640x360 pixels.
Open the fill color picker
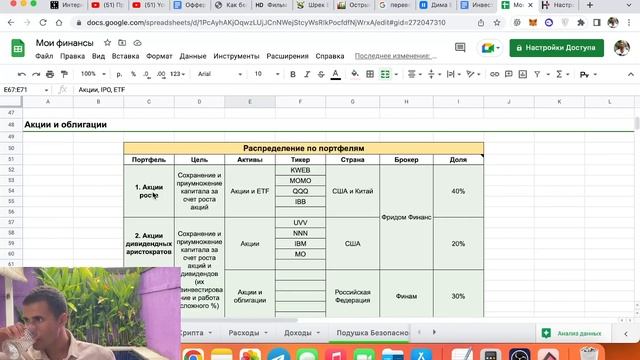pyautogui.click(x=355, y=74)
